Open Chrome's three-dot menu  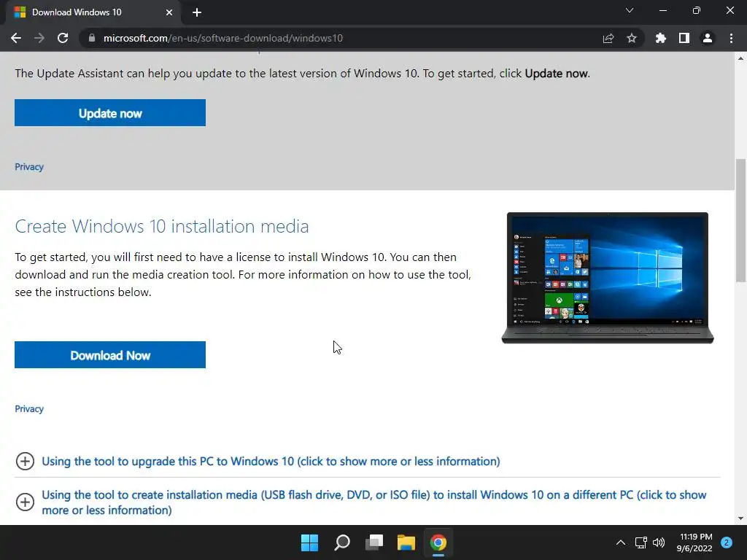[731, 38]
